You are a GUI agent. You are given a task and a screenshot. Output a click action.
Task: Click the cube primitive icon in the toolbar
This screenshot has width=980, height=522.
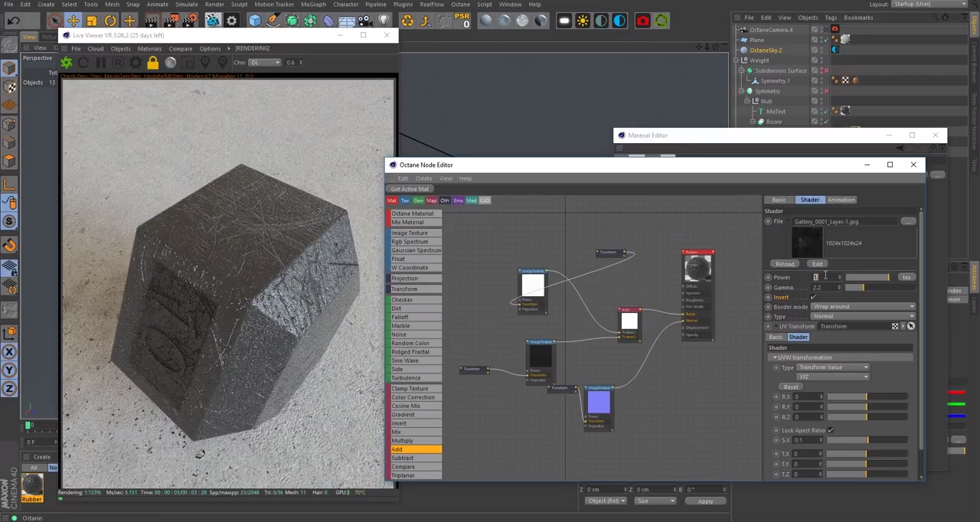[254, 21]
